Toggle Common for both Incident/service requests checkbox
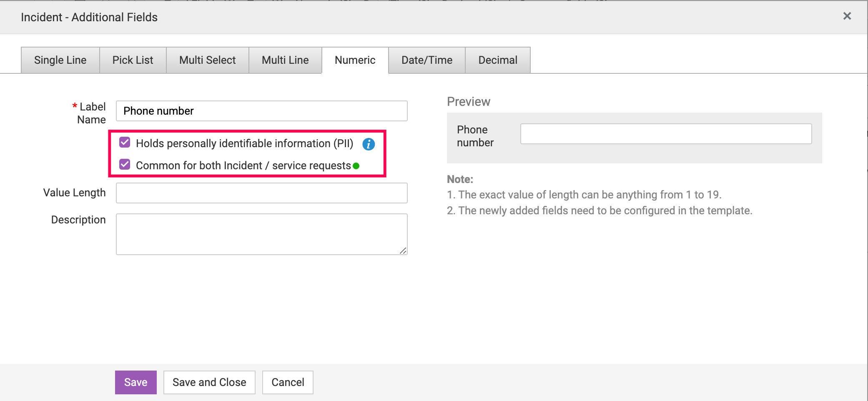The image size is (868, 401). (x=125, y=165)
